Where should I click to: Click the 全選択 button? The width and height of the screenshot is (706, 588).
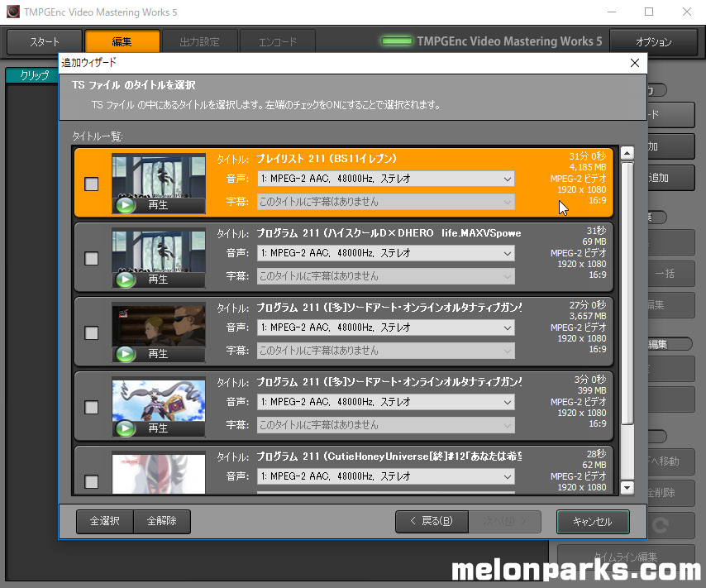(105, 521)
